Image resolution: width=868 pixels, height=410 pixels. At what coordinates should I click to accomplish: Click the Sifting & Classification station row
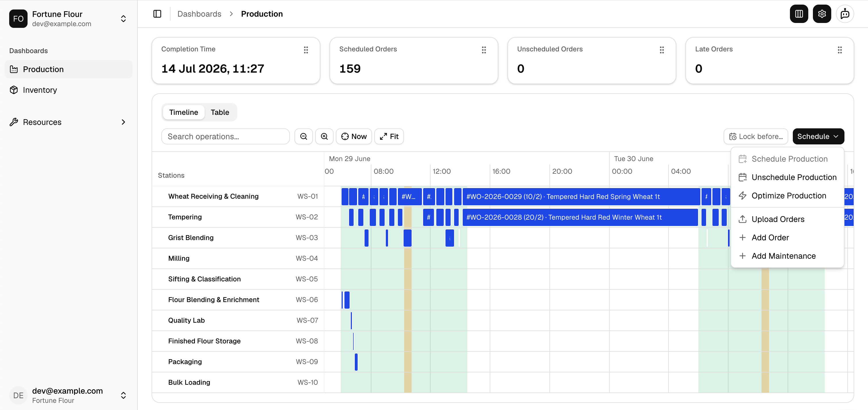(x=238, y=279)
